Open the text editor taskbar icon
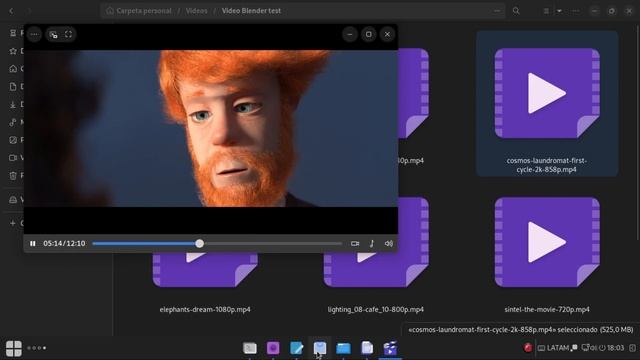 click(297, 348)
